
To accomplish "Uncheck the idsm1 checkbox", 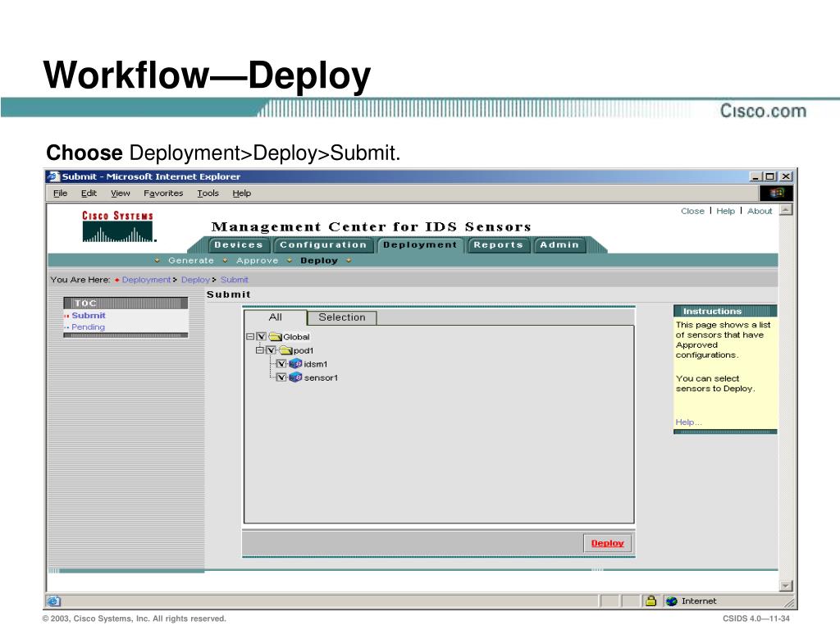I will 281,363.
